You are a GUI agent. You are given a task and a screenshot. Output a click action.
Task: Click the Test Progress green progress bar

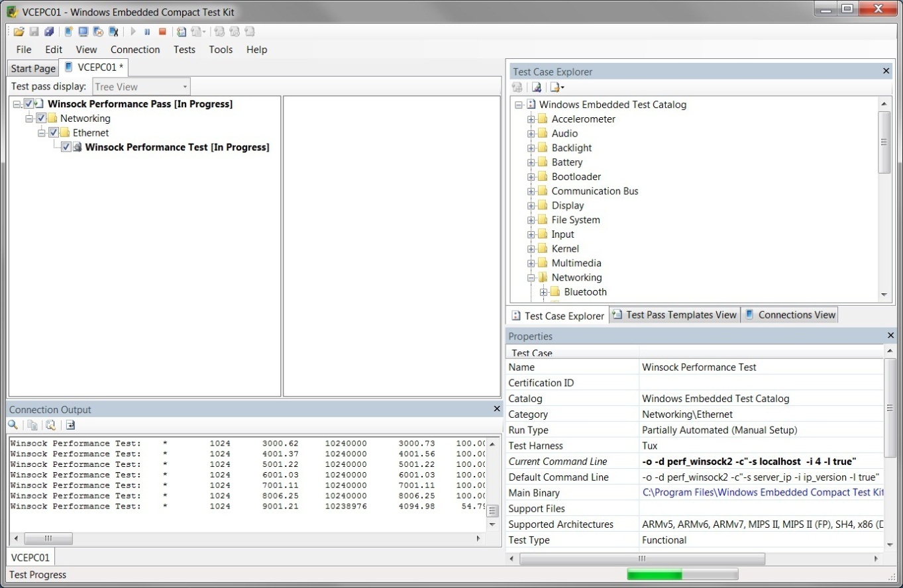[x=682, y=574]
